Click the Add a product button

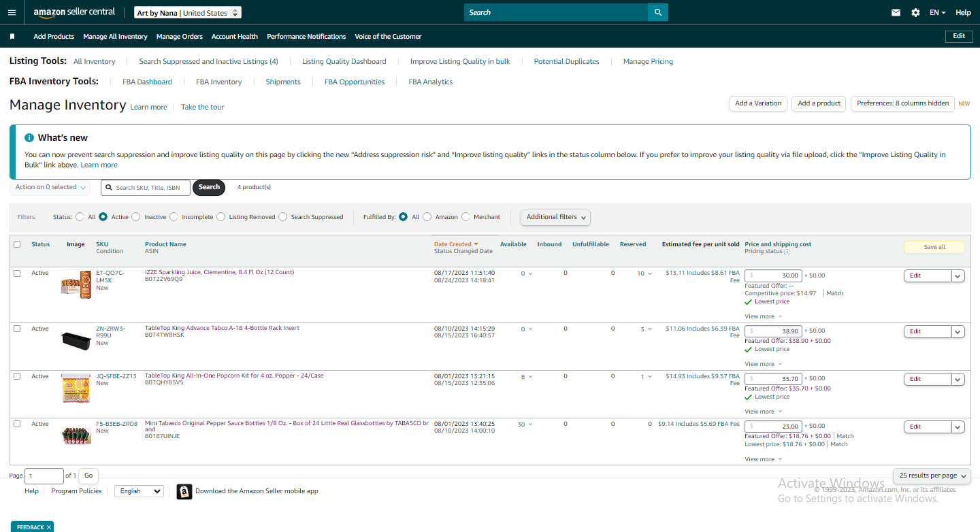coord(819,103)
